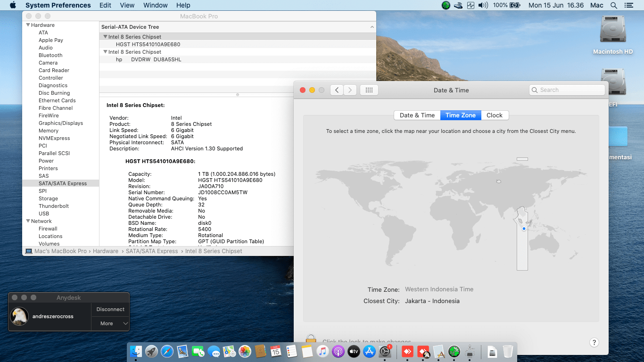This screenshot has width=644, height=362.
Task: Collapse the Serial-ATA Device Tree header chevron
Action: click(x=372, y=27)
